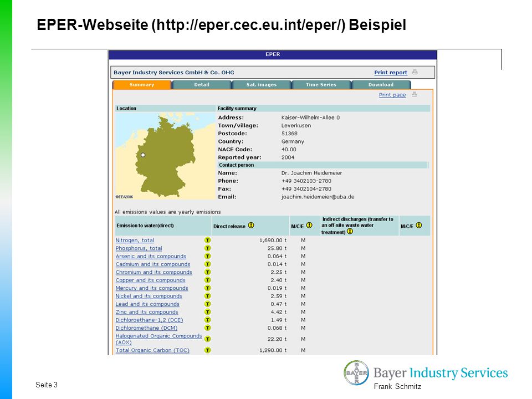Viewport: 532px width, 399px height.
Task: Click the postcode value 51368
Action: (x=289, y=134)
